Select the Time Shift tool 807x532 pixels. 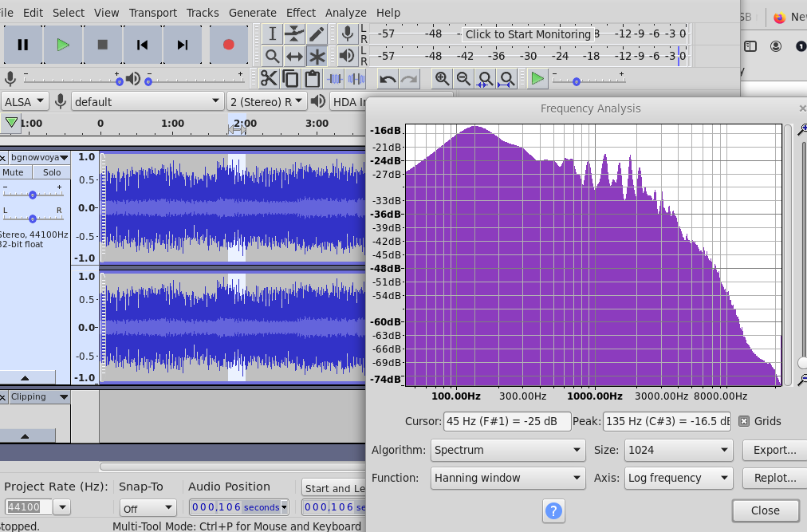pyautogui.click(x=294, y=56)
